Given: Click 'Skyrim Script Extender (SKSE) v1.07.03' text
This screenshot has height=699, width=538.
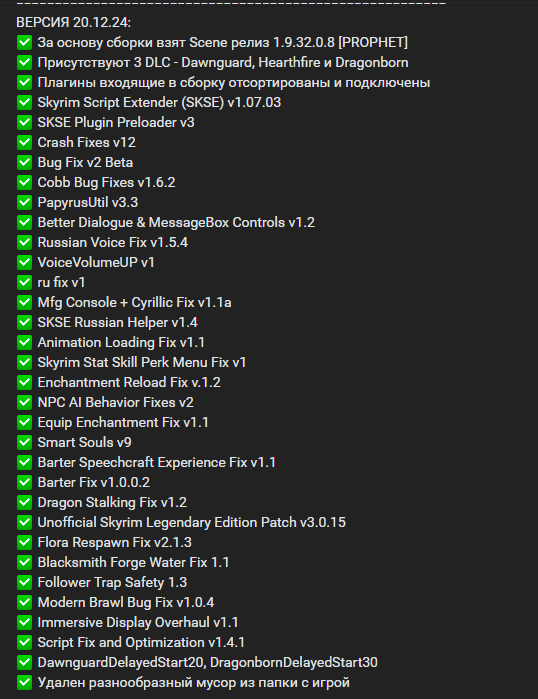Looking at the screenshot, I should [x=159, y=103].
